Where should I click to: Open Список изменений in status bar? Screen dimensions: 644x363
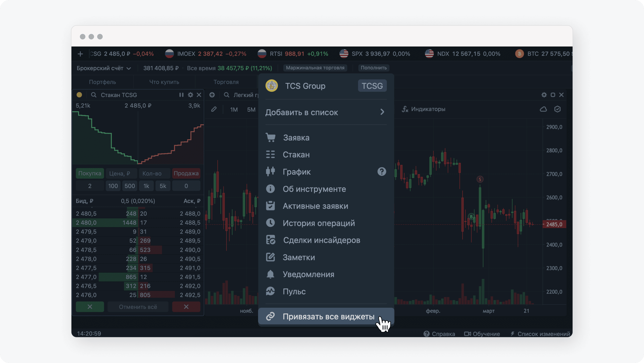coord(540,334)
